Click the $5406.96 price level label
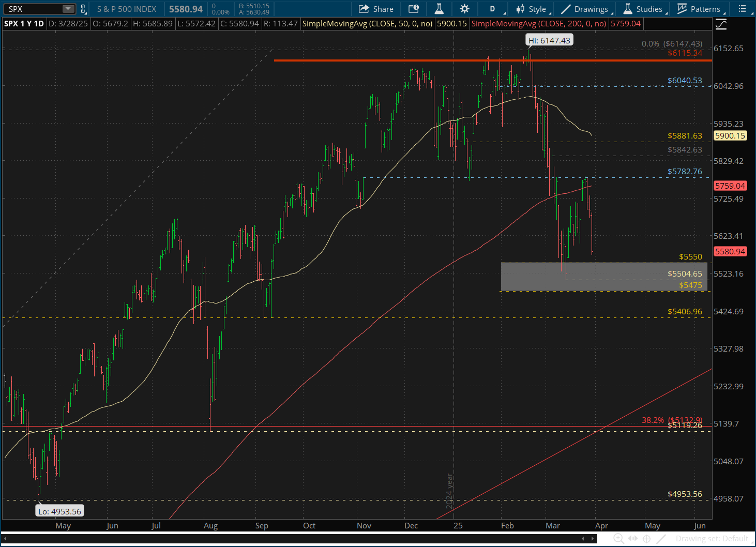The width and height of the screenshot is (756, 547). pos(685,312)
